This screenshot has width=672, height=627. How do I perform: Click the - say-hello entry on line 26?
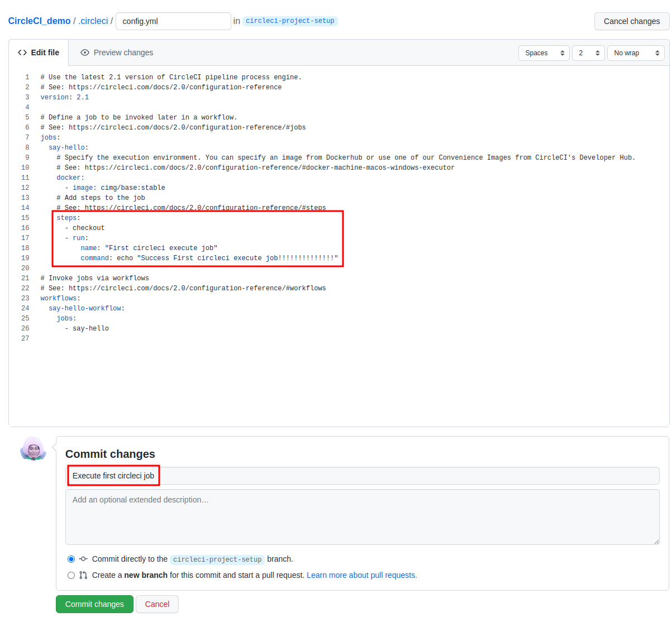[x=87, y=328]
